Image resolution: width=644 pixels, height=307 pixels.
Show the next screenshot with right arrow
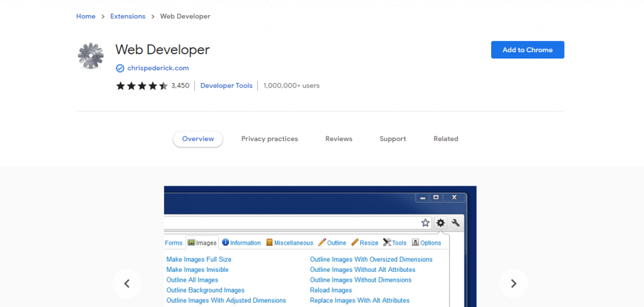point(513,284)
